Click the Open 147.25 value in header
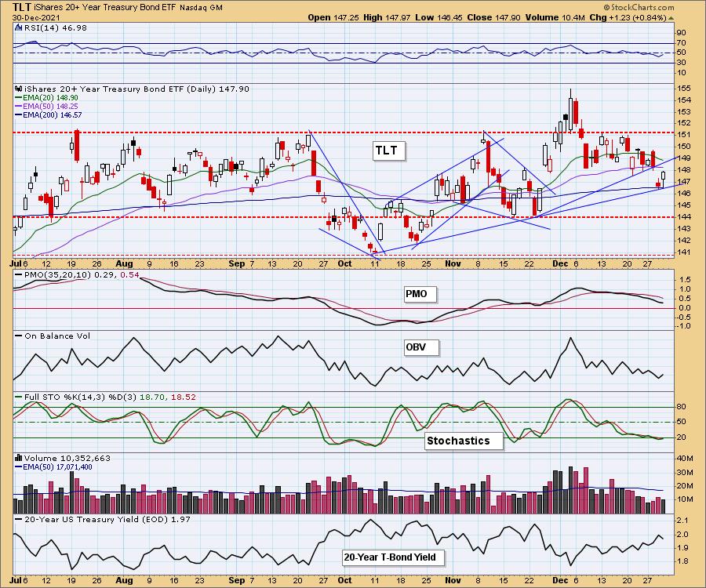Image resolution: width=706 pixels, height=588 pixels. point(333,17)
